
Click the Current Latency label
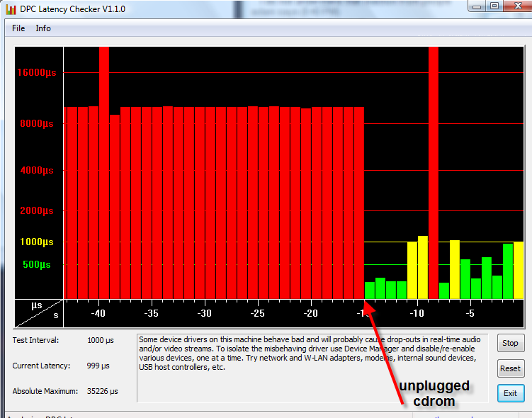(41, 366)
